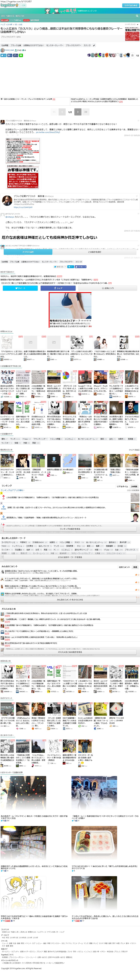
Task: Click the article headline もっと広まれ「カスハラ」
Action: (61, 30)
